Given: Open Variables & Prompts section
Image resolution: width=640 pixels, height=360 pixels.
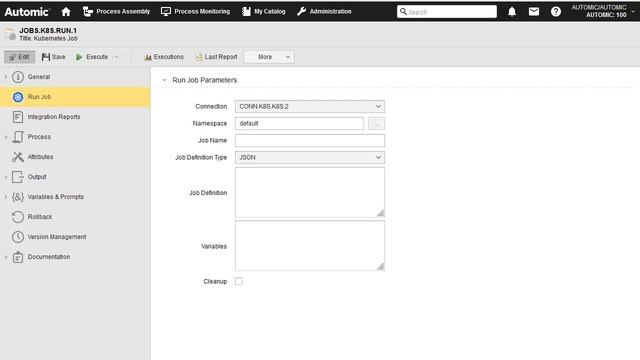Looking at the screenshot, I should [x=75, y=197].
